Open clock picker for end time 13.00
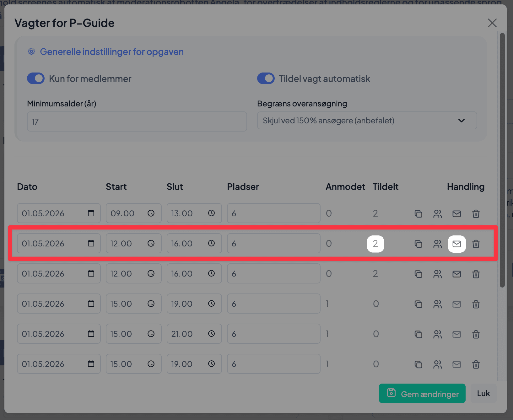This screenshot has height=420, width=513. click(x=211, y=213)
